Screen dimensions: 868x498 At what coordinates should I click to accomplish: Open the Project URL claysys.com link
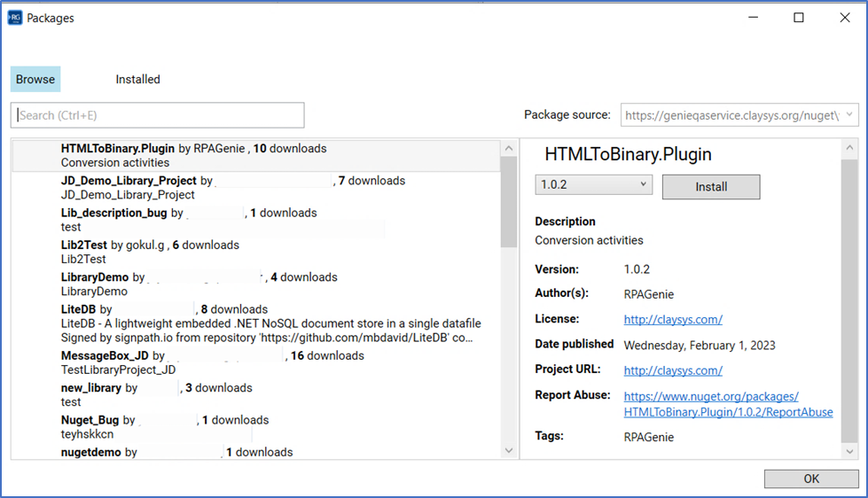click(x=673, y=370)
